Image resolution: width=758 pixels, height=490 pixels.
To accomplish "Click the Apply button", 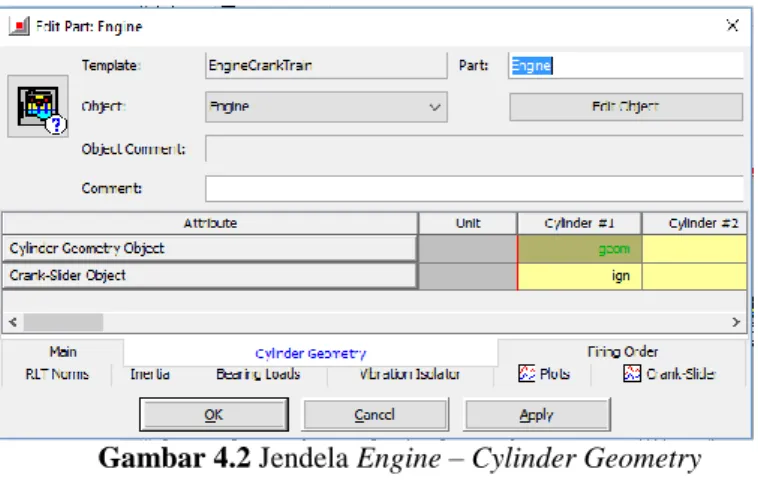I will click(x=537, y=415).
